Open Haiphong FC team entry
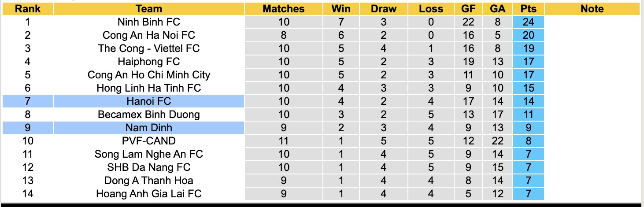The height and width of the screenshot is (207, 644). tap(149, 62)
